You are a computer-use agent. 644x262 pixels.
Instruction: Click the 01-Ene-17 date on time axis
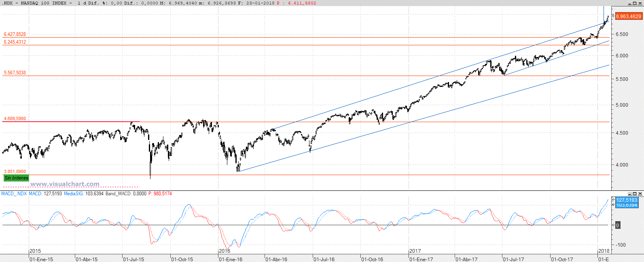coord(421,259)
